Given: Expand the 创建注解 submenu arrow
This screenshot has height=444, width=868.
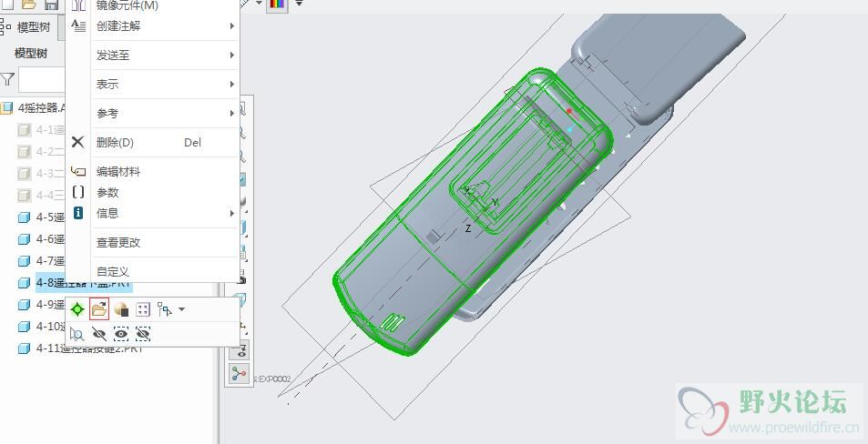Looking at the screenshot, I should 232,26.
